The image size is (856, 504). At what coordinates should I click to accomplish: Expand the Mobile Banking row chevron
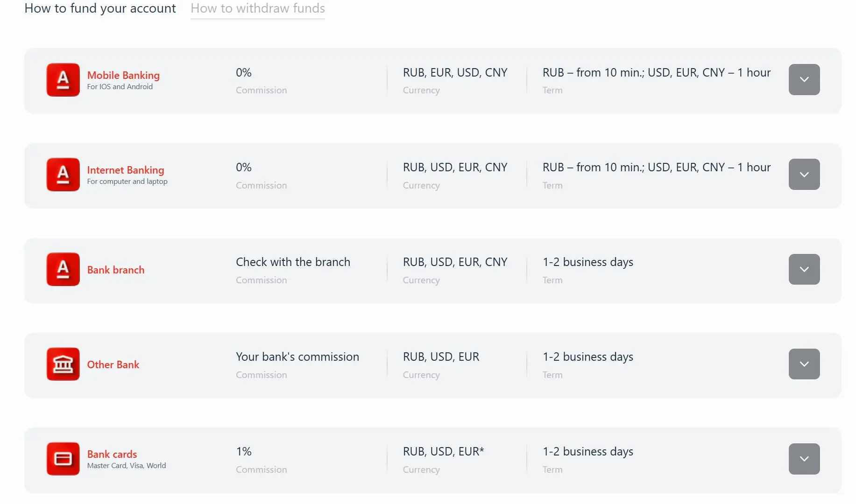click(x=804, y=79)
